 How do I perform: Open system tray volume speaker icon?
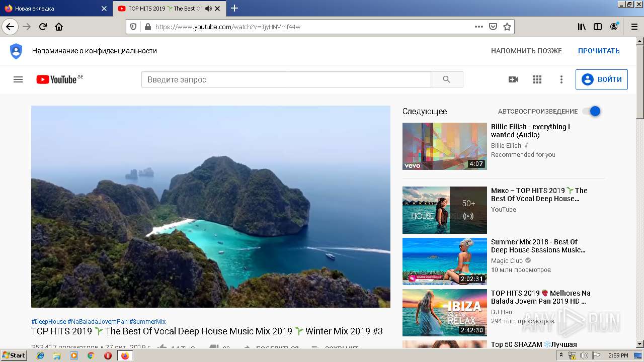click(584, 355)
